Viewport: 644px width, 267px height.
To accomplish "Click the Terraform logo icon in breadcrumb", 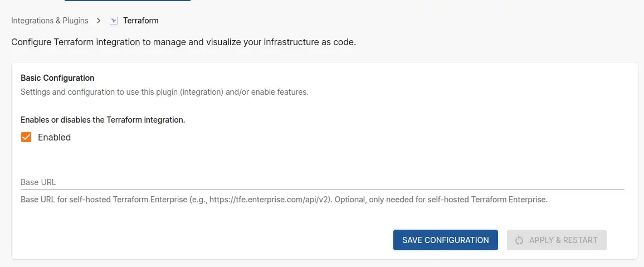I will 114,21.
